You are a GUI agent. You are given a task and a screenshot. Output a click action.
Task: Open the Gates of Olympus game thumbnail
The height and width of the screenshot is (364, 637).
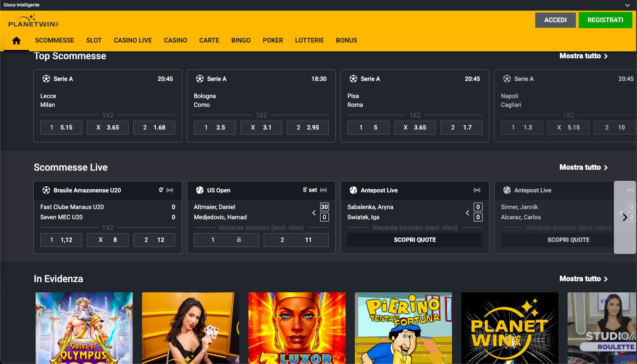(x=84, y=328)
